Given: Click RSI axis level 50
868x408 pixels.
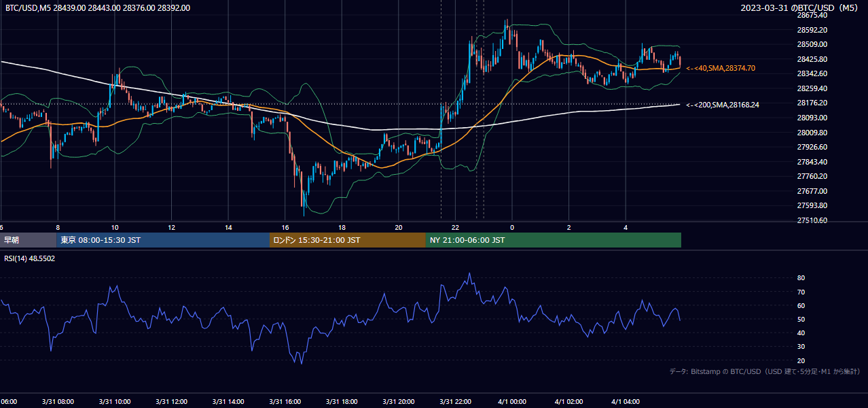Looking at the screenshot, I should click(x=801, y=319).
